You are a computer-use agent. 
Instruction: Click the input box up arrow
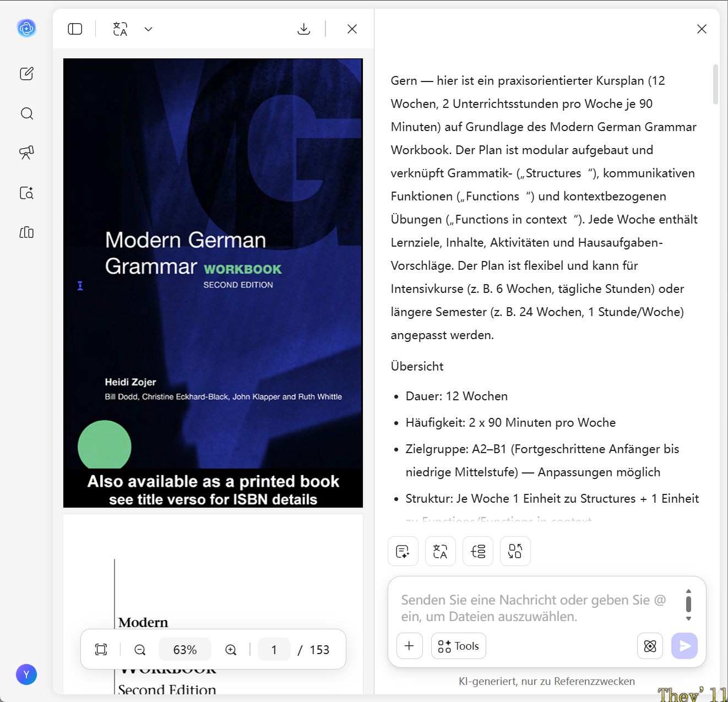(688, 591)
